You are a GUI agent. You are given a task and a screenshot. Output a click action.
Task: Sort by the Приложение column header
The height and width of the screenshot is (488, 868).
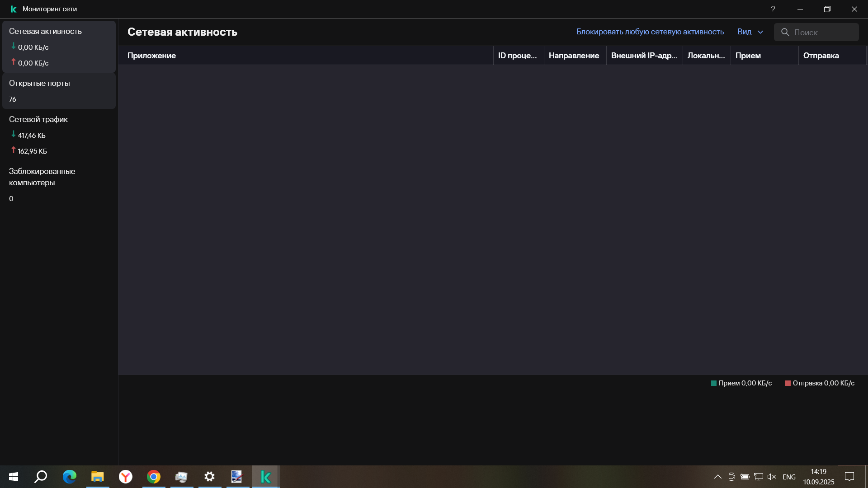[151, 56]
